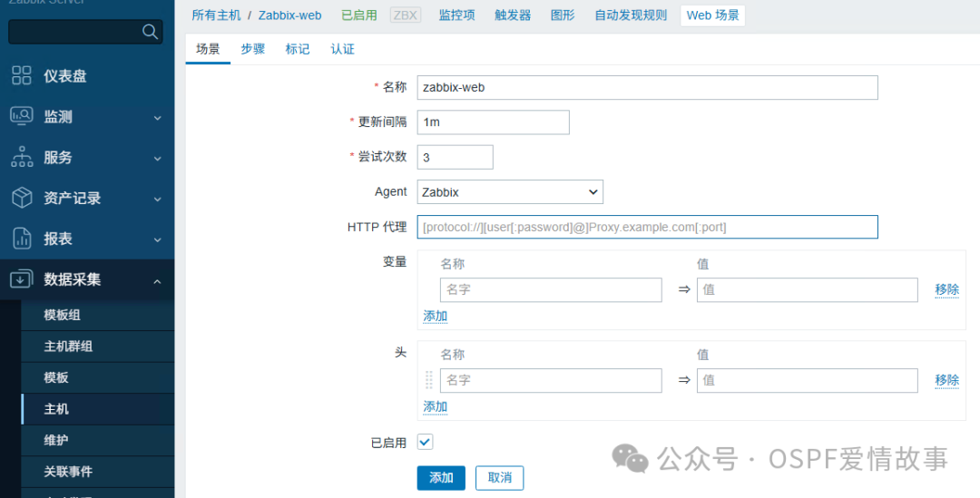Expand the 资产记录 menu chevron
Screen dimensions: 980x498
pyautogui.click(x=158, y=200)
